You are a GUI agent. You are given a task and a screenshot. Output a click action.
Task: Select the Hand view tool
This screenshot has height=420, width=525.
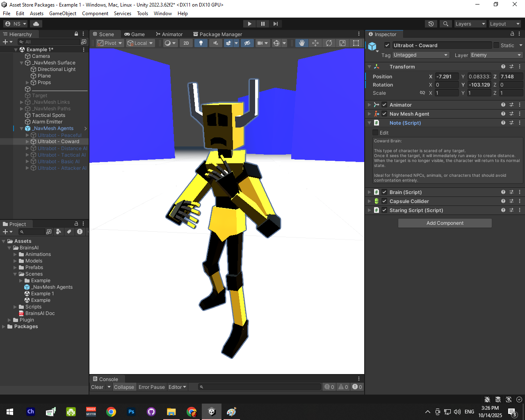point(302,43)
